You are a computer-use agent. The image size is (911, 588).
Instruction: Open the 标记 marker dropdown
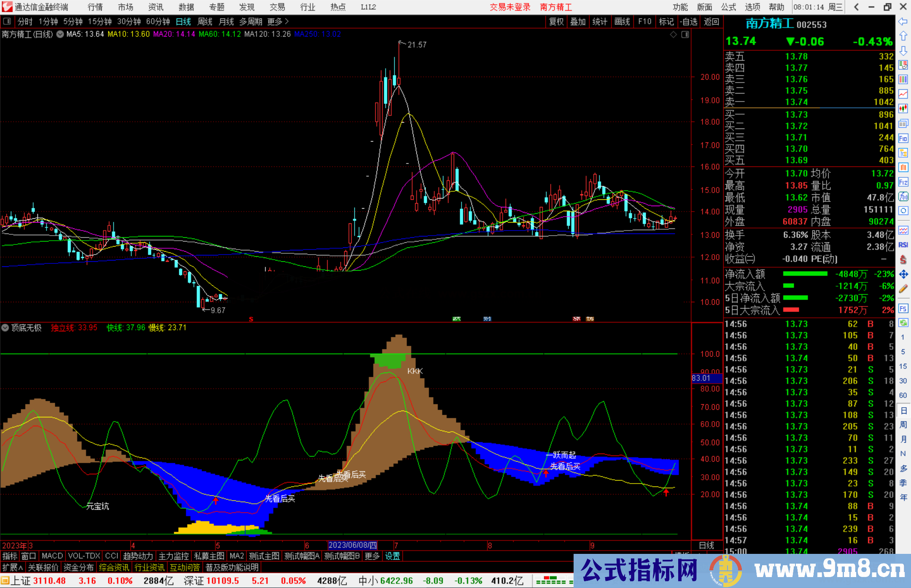[666, 21]
